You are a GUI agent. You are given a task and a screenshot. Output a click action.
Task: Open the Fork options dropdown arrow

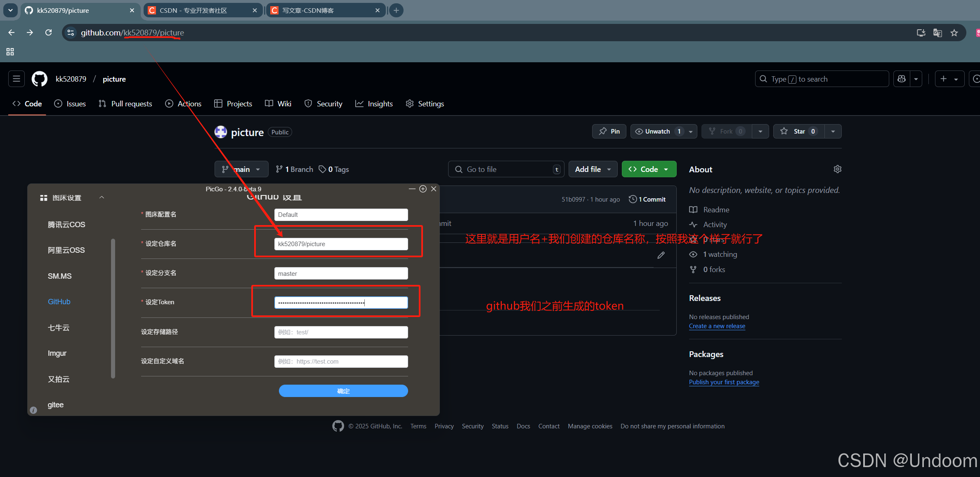point(760,132)
